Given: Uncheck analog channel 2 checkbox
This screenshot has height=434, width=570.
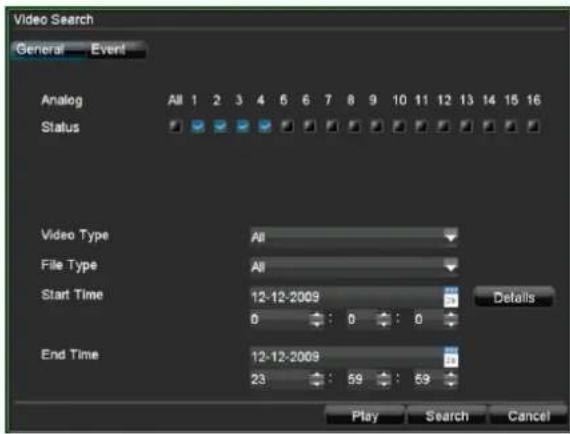Looking at the screenshot, I should (x=220, y=126).
